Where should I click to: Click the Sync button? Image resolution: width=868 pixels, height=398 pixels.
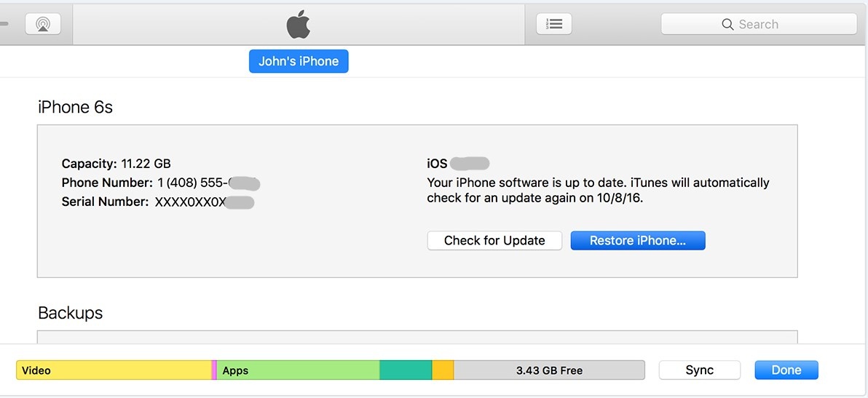pos(699,370)
